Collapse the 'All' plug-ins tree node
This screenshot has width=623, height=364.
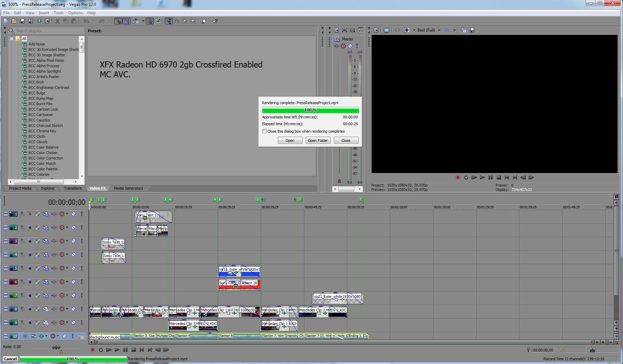[12, 39]
